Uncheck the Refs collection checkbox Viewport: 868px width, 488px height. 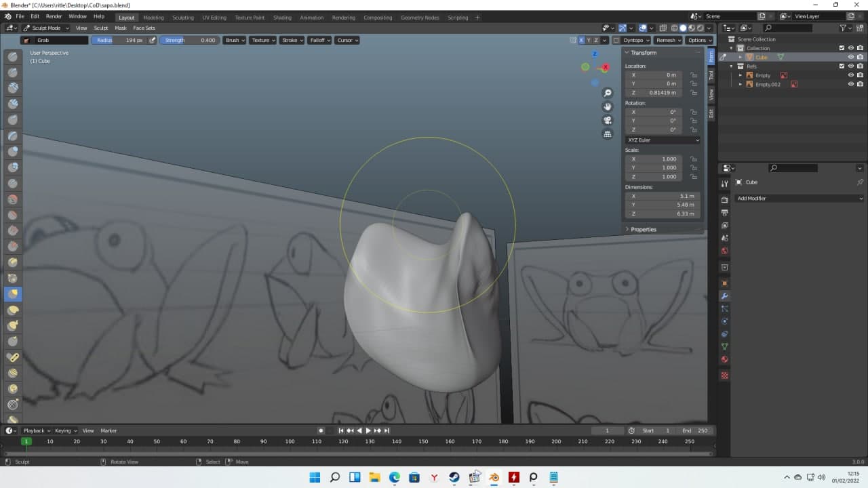coord(842,66)
